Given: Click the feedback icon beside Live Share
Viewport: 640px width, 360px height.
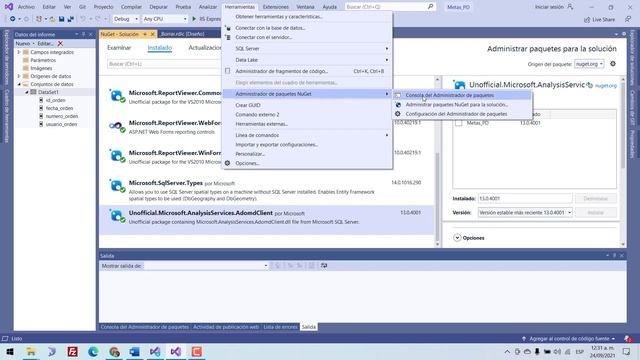Looking at the screenshot, I should coord(628,19).
